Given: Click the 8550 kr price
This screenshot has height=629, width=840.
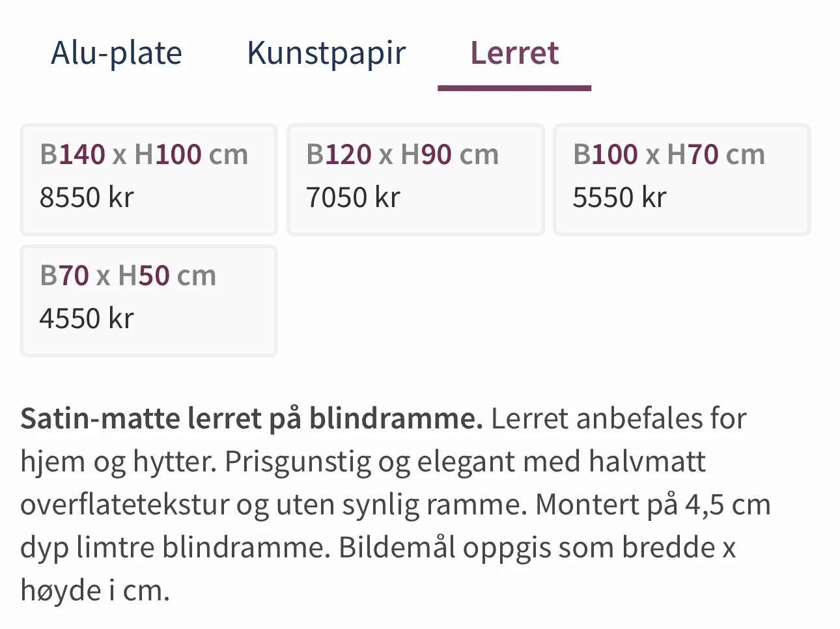Looking at the screenshot, I should pyautogui.click(x=87, y=197).
